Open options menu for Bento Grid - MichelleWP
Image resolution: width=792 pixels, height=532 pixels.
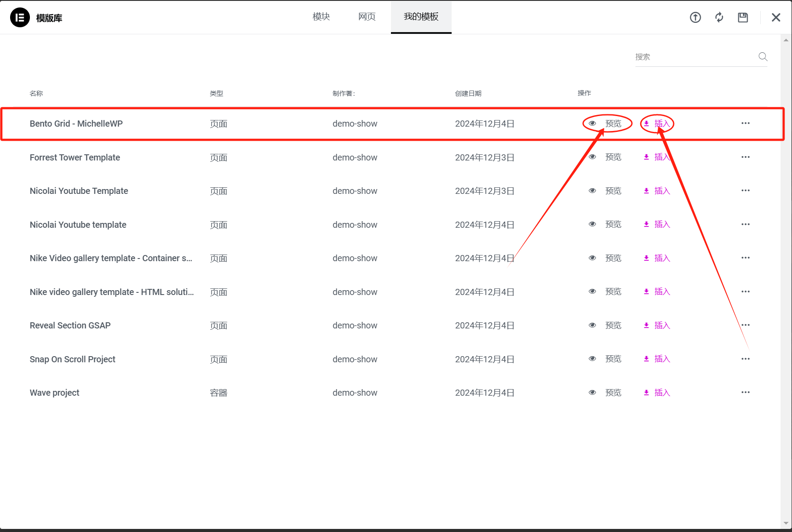pos(745,124)
